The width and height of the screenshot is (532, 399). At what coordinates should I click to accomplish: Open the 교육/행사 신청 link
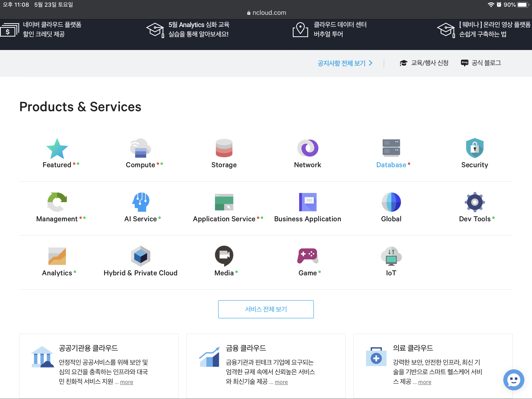coord(430,63)
